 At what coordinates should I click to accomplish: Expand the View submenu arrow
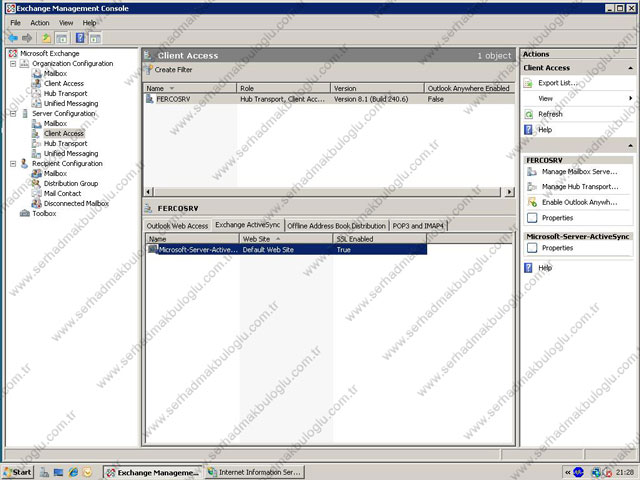(631, 98)
